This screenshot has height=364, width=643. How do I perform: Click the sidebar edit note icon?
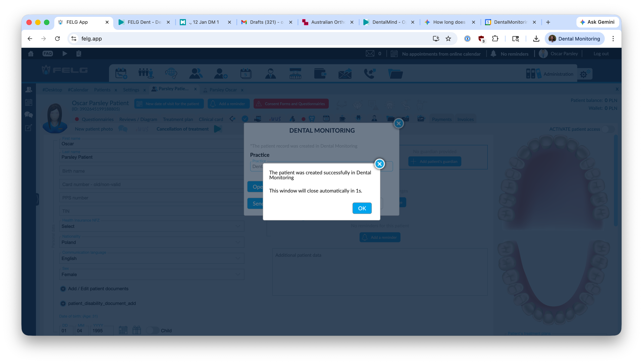[29, 128]
